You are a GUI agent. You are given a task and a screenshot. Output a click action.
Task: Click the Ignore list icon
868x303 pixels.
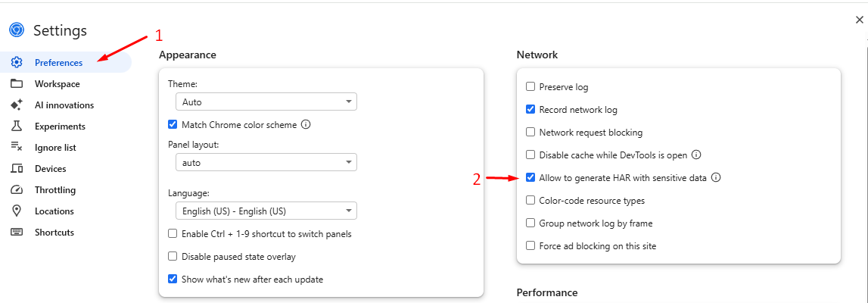[x=17, y=148]
